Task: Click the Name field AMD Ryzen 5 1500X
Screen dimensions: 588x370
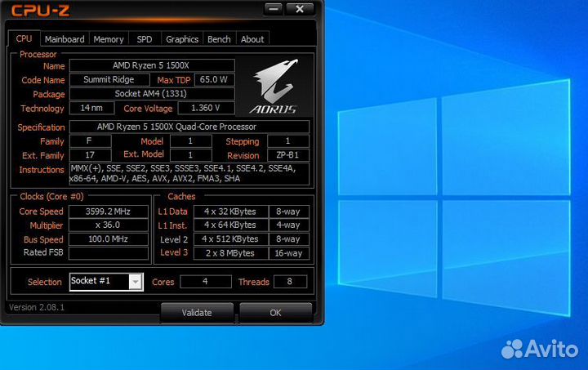Action: pos(152,65)
